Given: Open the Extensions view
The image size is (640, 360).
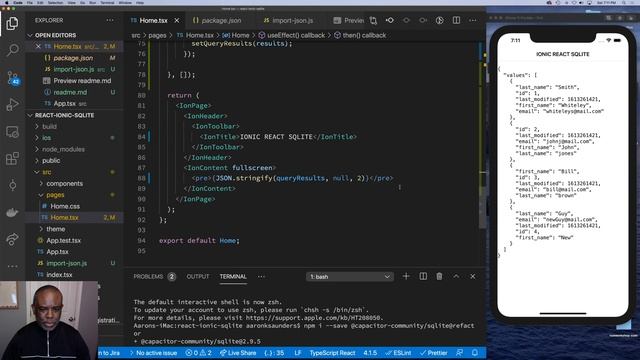Looking at the screenshot, I should (12, 158).
